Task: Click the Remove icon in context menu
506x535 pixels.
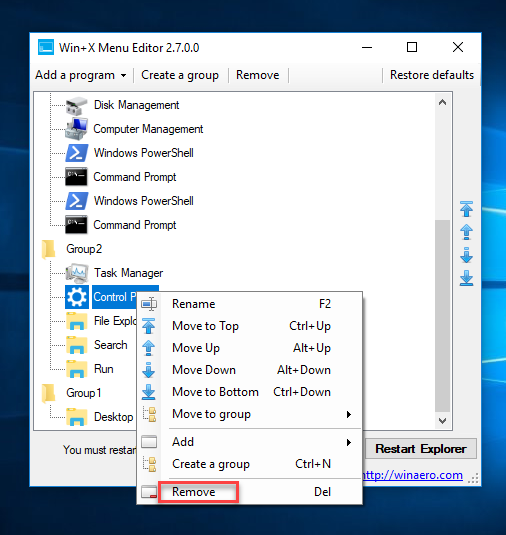Action: point(149,492)
